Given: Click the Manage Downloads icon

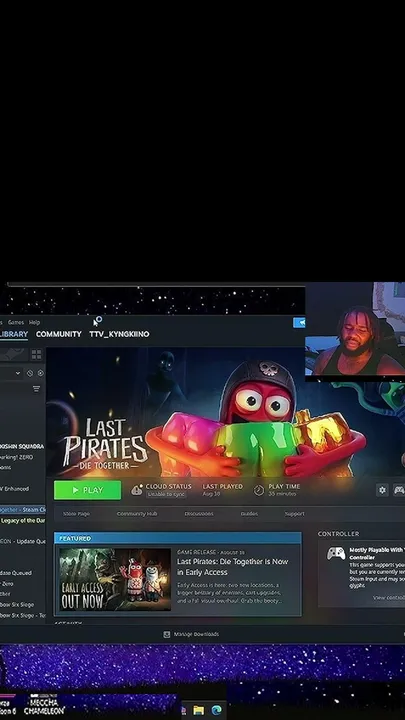Looking at the screenshot, I should [167, 635].
